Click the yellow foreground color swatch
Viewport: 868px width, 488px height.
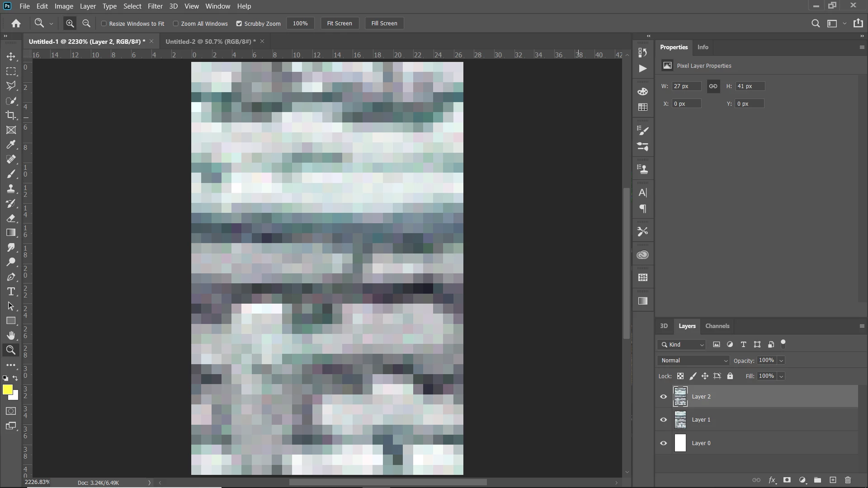pos(7,389)
